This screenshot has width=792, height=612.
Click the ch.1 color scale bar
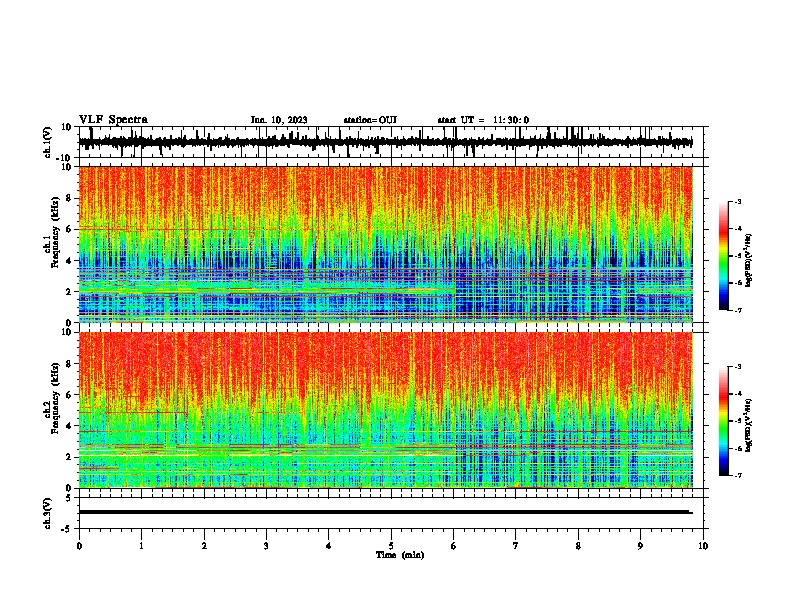(x=723, y=256)
